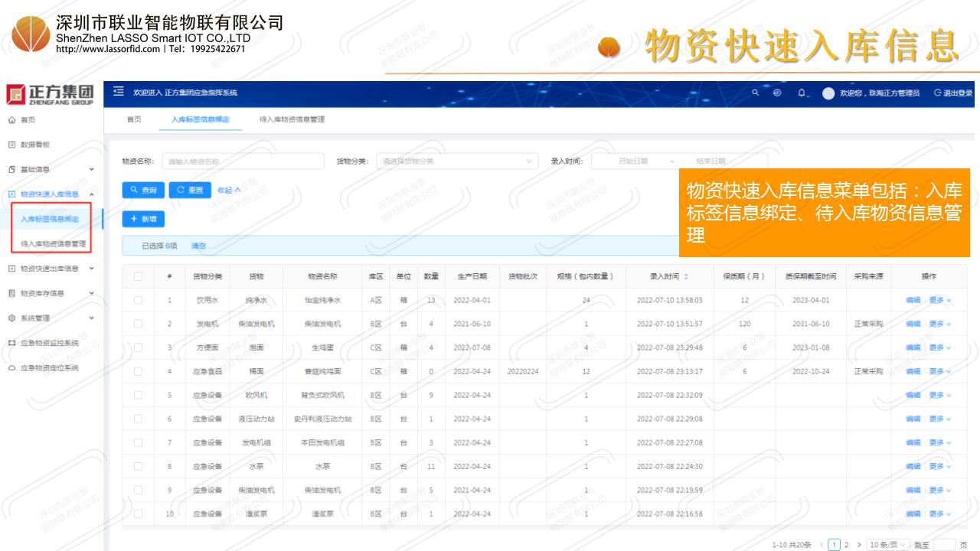The width and height of the screenshot is (980, 551).
Task: Go to page 2 in pagination
Action: (846, 545)
